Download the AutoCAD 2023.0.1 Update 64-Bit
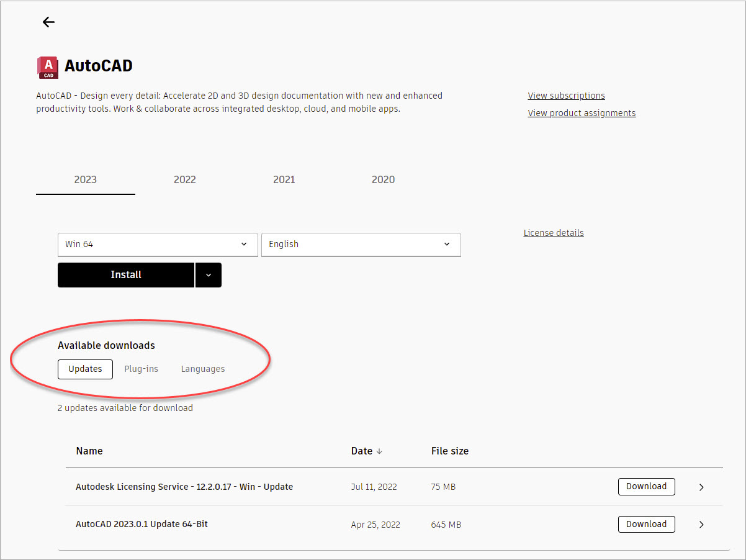746x560 pixels. coord(646,524)
